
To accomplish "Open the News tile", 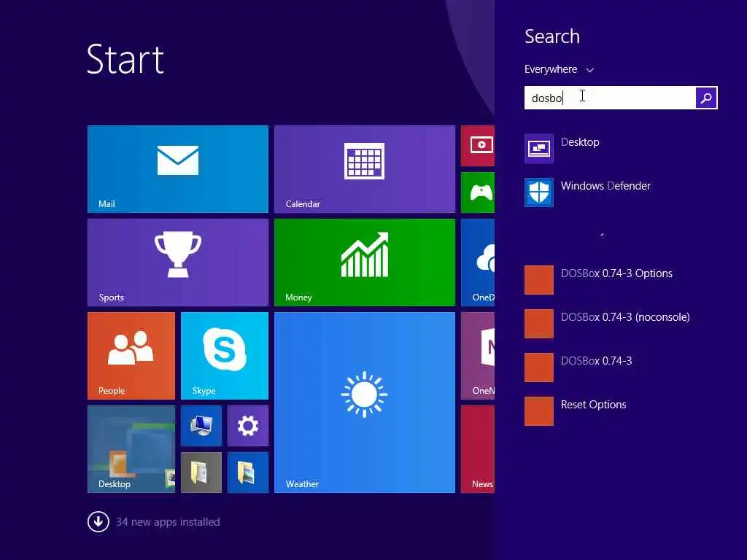I will (478, 449).
